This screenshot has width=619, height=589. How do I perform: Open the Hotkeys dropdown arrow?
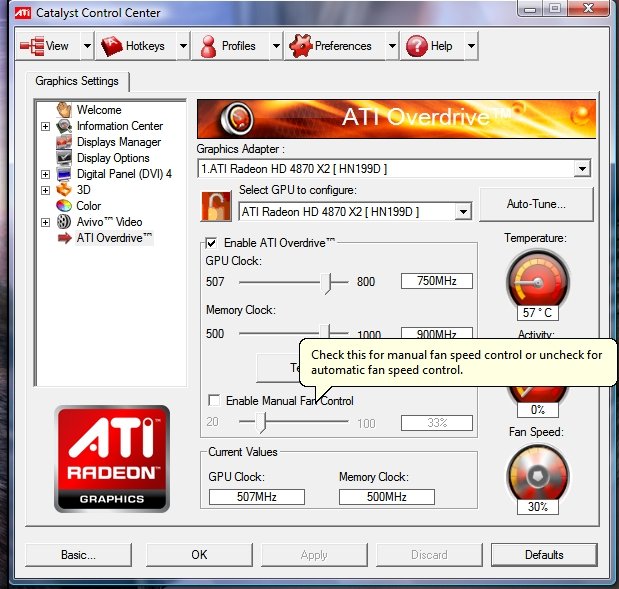point(183,46)
